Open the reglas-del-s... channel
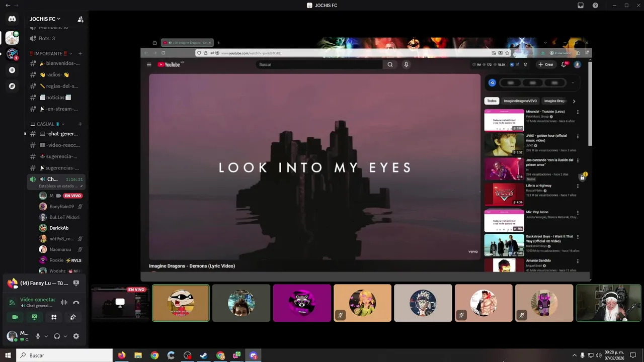 [55, 86]
